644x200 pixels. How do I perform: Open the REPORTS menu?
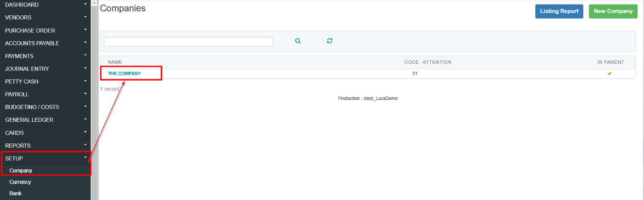coord(18,146)
